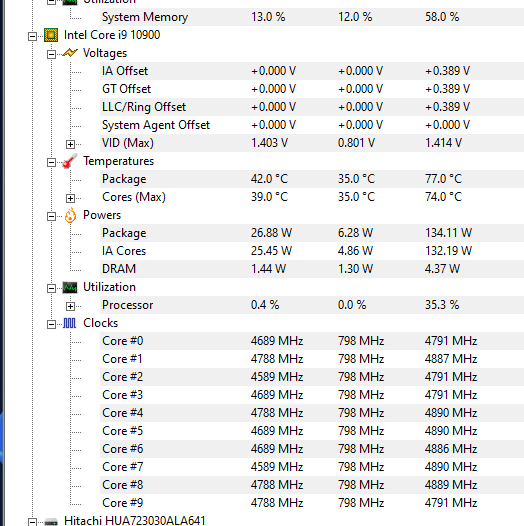
Task: Collapse the Utilization section under Intel Core i9
Action: coord(51,288)
